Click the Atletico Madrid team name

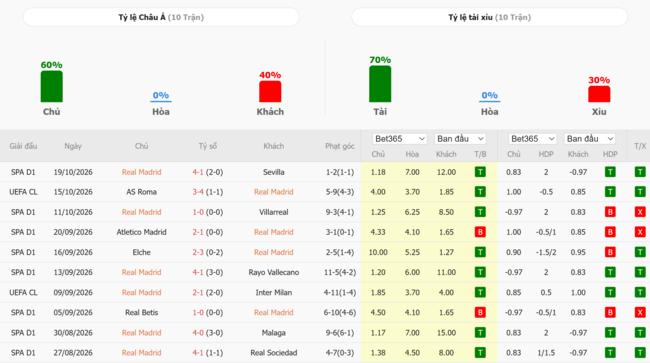point(141,232)
